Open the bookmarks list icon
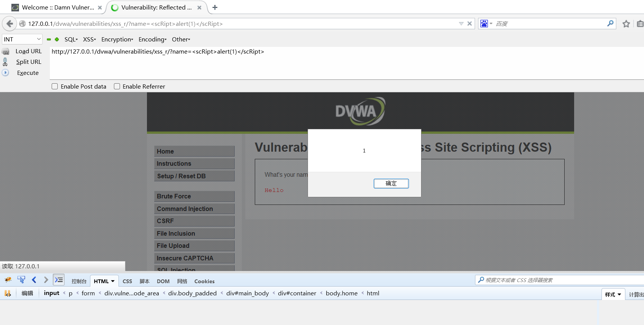The width and height of the screenshot is (644, 325). click(640, 24)
